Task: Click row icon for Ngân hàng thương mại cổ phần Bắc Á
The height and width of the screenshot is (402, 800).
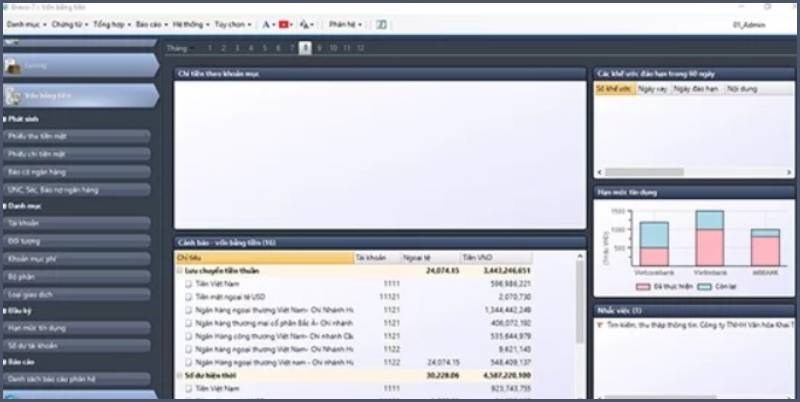Action: coord(189,323)
